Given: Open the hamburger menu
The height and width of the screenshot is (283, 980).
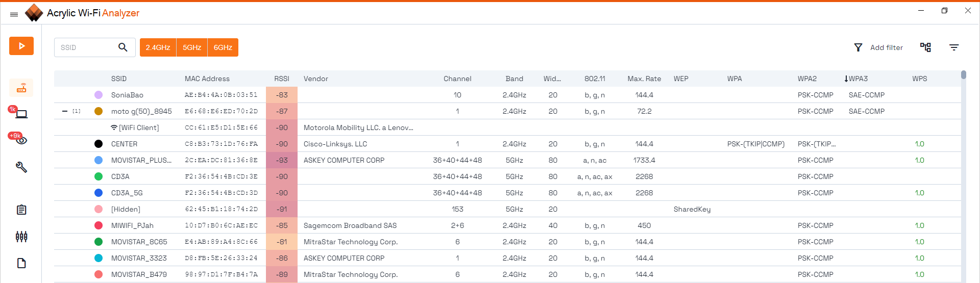Looking at the screenshot, I should click(14, 14).
